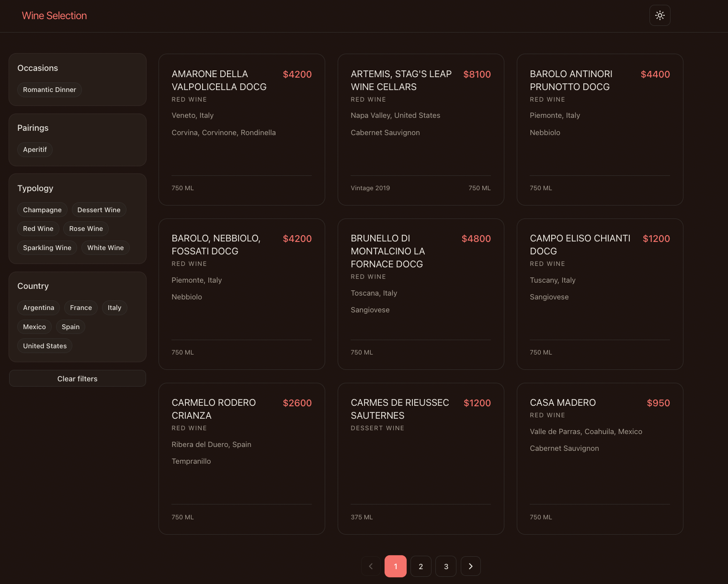Click the $950 Casa Madero price
The width and height of the screenshot is (728, 584).
658,403
